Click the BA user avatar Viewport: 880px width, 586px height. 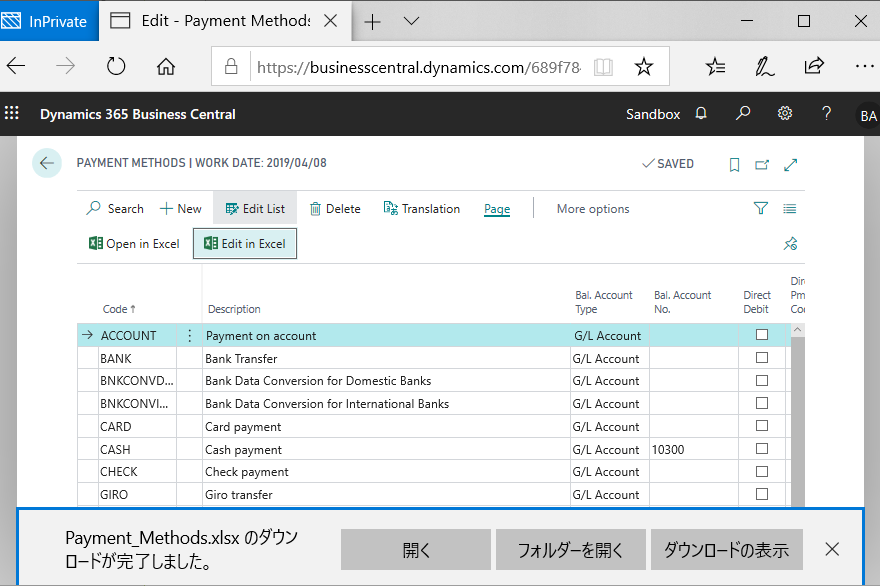click(868, 116)
